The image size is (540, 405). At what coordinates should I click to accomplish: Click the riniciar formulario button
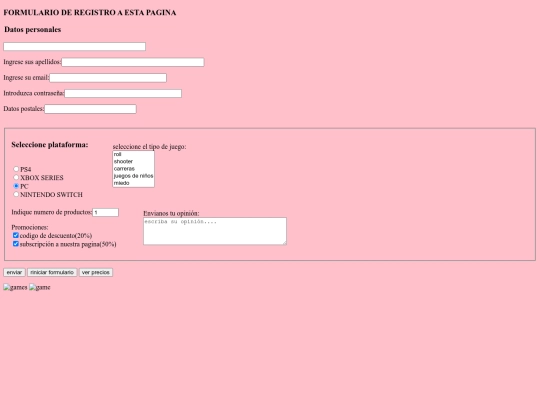point(52,272)
